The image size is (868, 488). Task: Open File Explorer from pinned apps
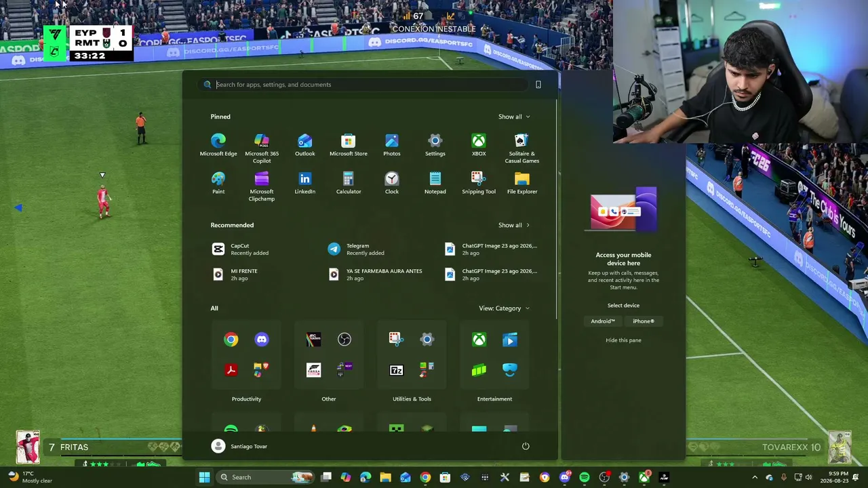click(522, 183)
